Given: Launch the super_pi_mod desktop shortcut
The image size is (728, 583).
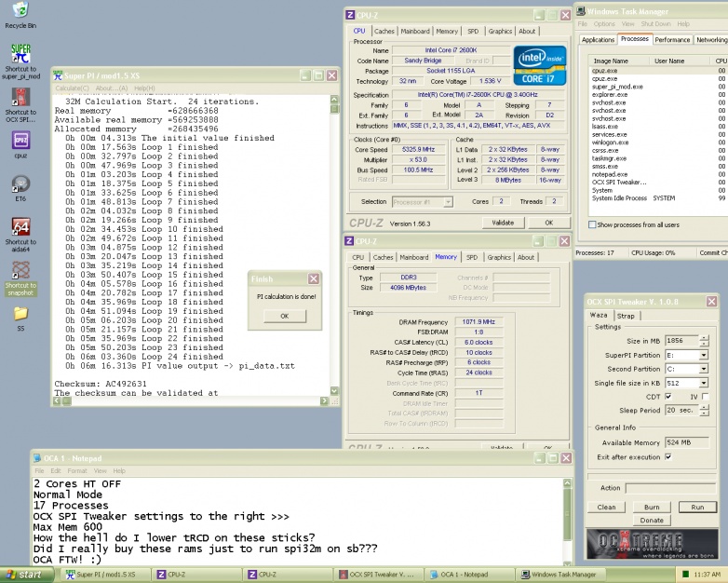Looking at the screenshot, I should pyautogui.click(x=20, y=55).
